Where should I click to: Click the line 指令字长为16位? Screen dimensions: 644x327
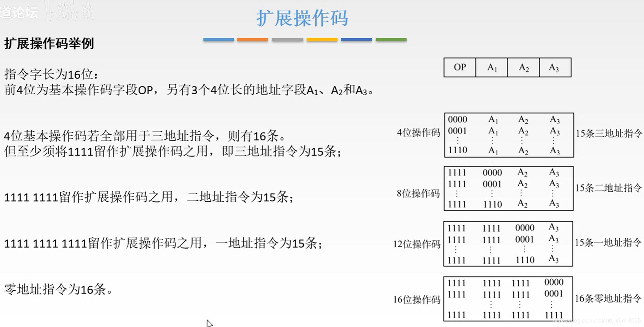click(x=51, y=75)
